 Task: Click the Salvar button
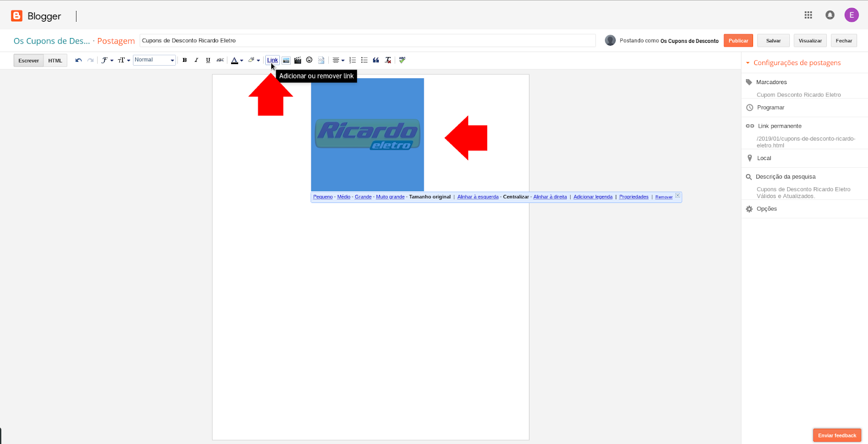[774, 41]
